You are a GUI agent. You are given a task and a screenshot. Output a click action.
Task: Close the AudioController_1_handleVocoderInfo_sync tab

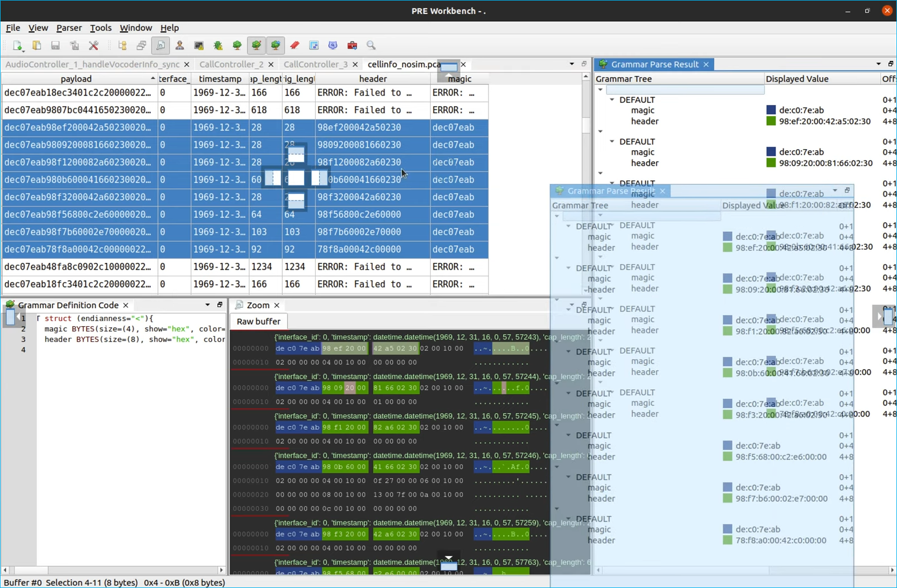pyautogui.click(x=187, y=65)
